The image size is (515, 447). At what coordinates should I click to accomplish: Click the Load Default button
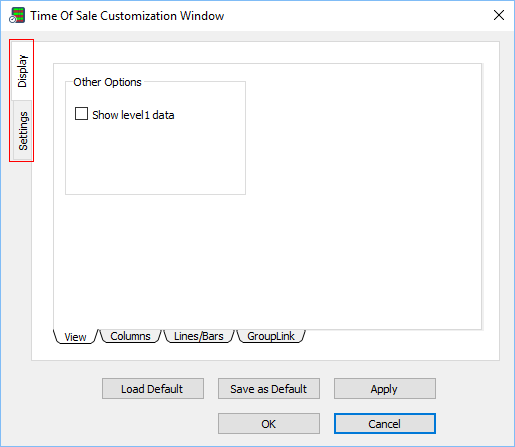tap(153, 389)
